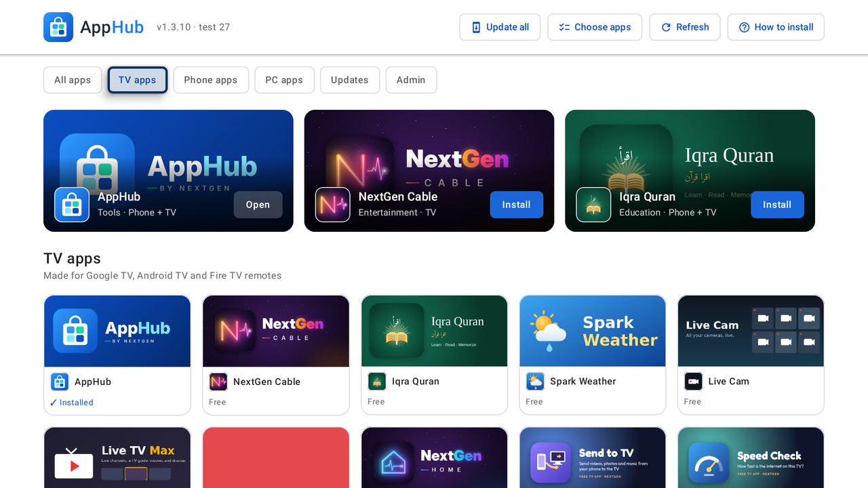Click the Iqra Quran banner image in the apps grid
868x488 pixels.
(434, 331)
